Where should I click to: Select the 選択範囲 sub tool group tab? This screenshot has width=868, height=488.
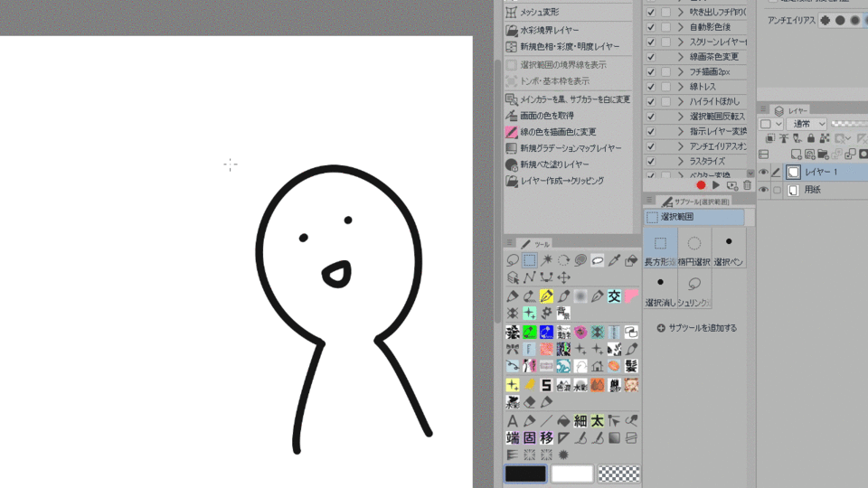click(x=694, y=217)
